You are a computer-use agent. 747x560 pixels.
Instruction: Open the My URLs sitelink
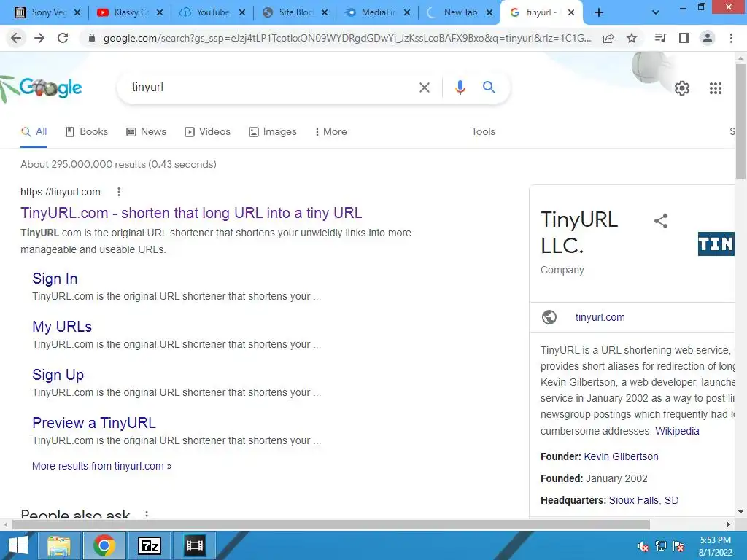[x=62, y=327]
